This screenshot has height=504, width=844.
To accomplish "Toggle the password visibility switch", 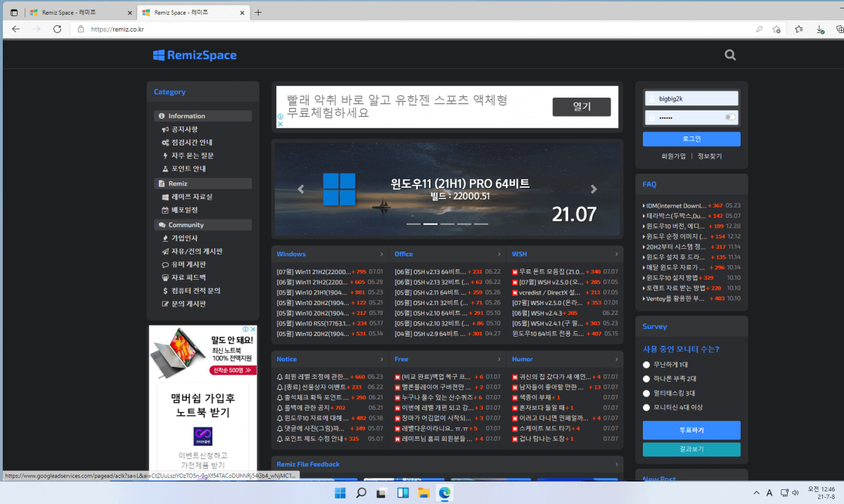I will 731,117.
